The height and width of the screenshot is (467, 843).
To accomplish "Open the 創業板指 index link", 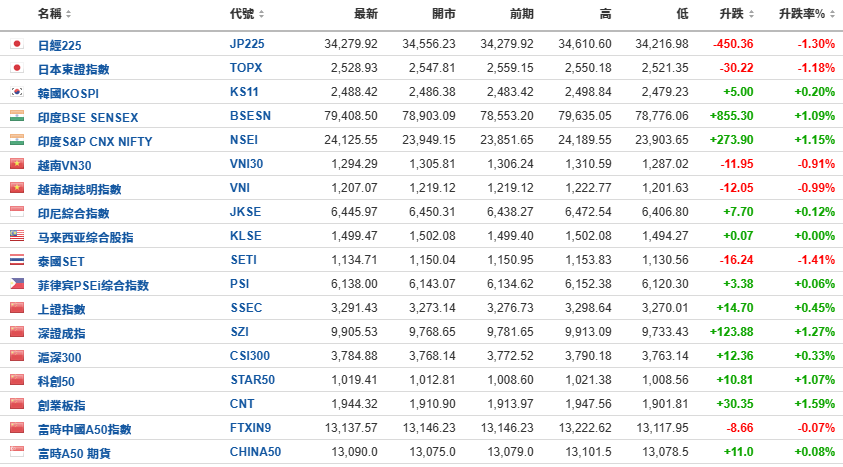I will [x=61, y=405].
